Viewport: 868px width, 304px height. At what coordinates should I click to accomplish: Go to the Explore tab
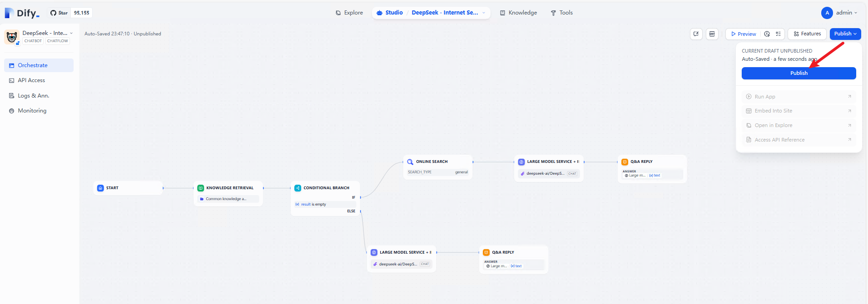349,13
